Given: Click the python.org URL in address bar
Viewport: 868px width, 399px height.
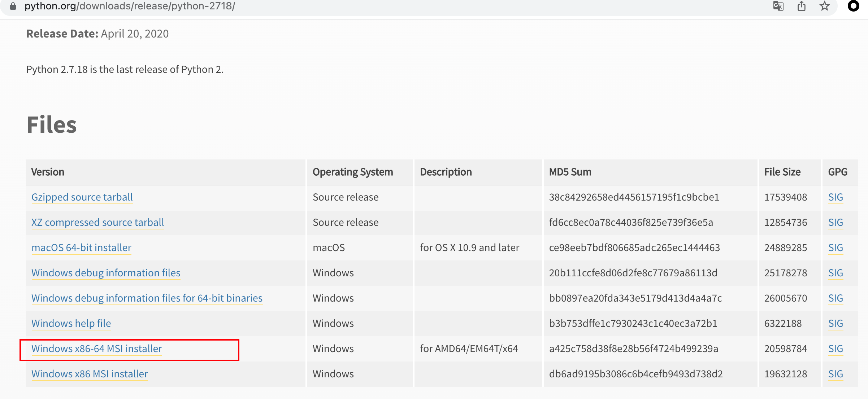Looking at the screenshot, I should click(130, 6).
